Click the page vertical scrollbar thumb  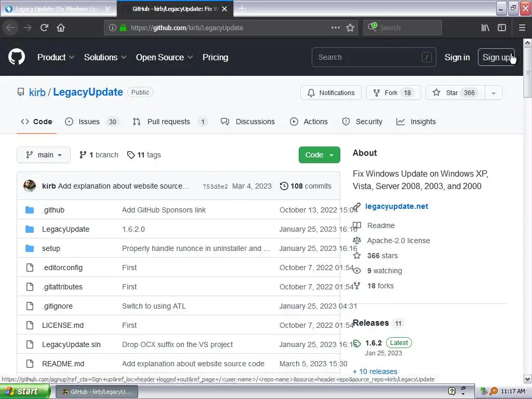coord(527,72)
